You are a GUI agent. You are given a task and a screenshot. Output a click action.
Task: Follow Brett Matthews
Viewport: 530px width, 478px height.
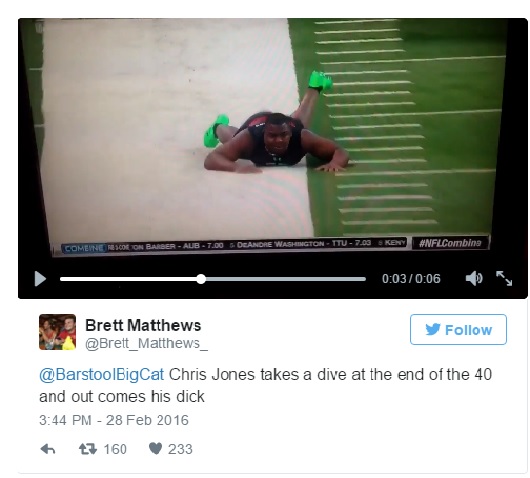(458, 330)
